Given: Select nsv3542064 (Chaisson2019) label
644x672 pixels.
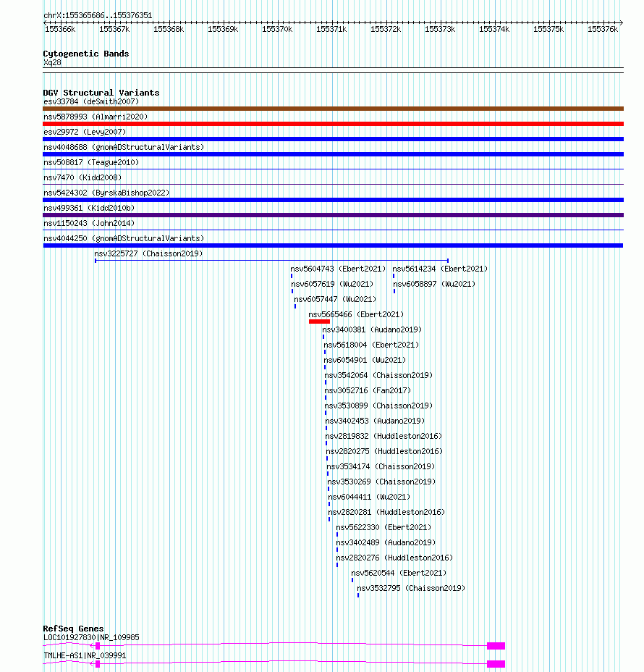Looking at the screenshot, I should (378, 375).
